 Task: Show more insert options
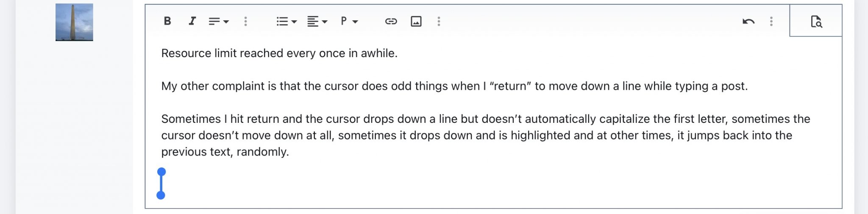coord(439,21)
